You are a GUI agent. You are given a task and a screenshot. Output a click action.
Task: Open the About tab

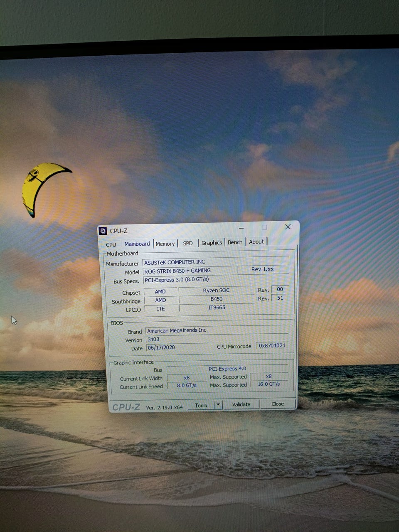256,241
